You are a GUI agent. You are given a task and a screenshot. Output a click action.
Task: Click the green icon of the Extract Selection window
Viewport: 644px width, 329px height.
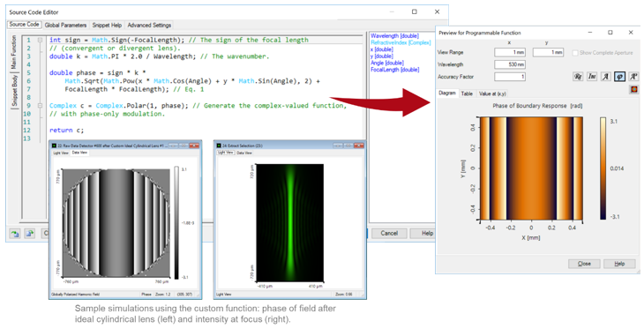tap(219, 146)
